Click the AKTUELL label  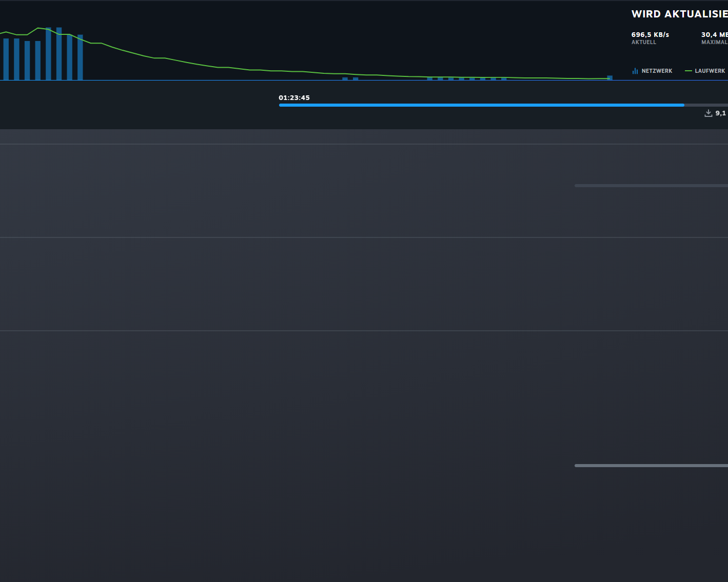click(x=644, y=43)
